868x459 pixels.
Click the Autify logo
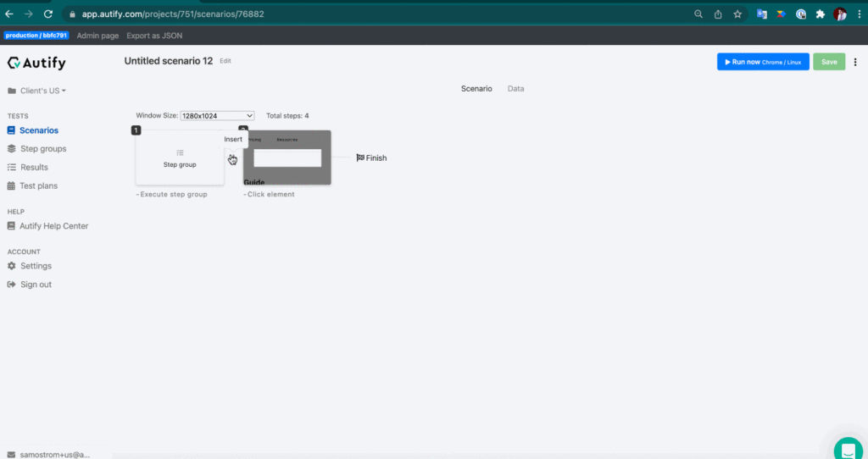coord(36,63)
